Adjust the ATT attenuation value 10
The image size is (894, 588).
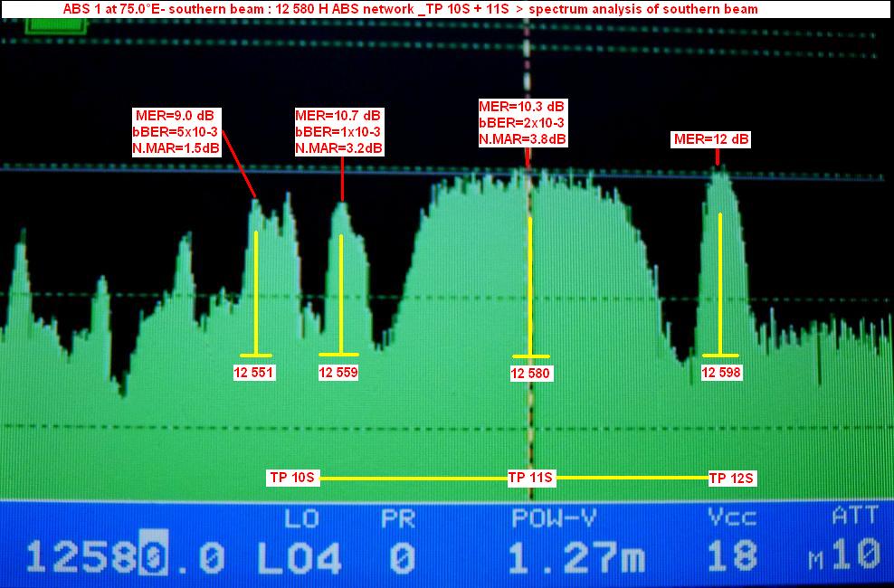point(853,557)
